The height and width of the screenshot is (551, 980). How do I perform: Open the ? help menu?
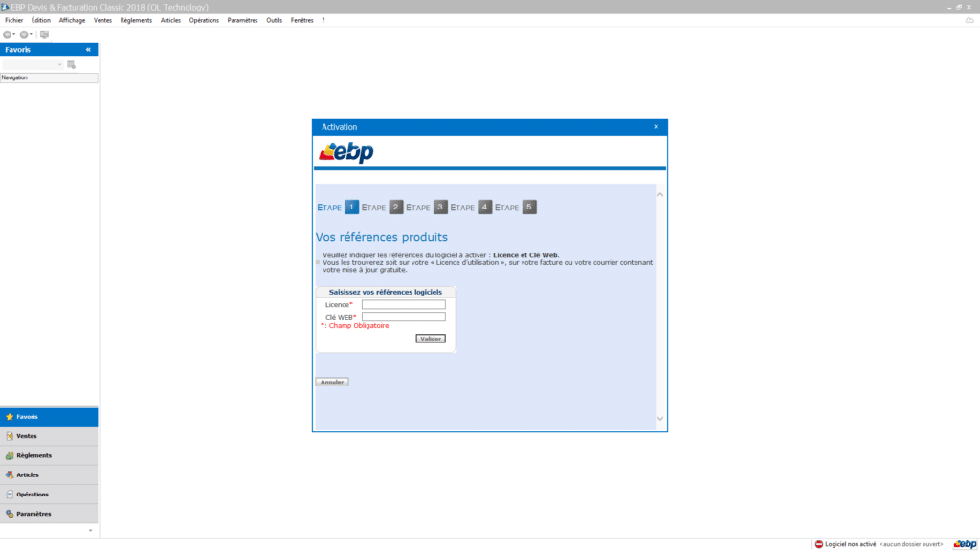(x=323, y=21)
